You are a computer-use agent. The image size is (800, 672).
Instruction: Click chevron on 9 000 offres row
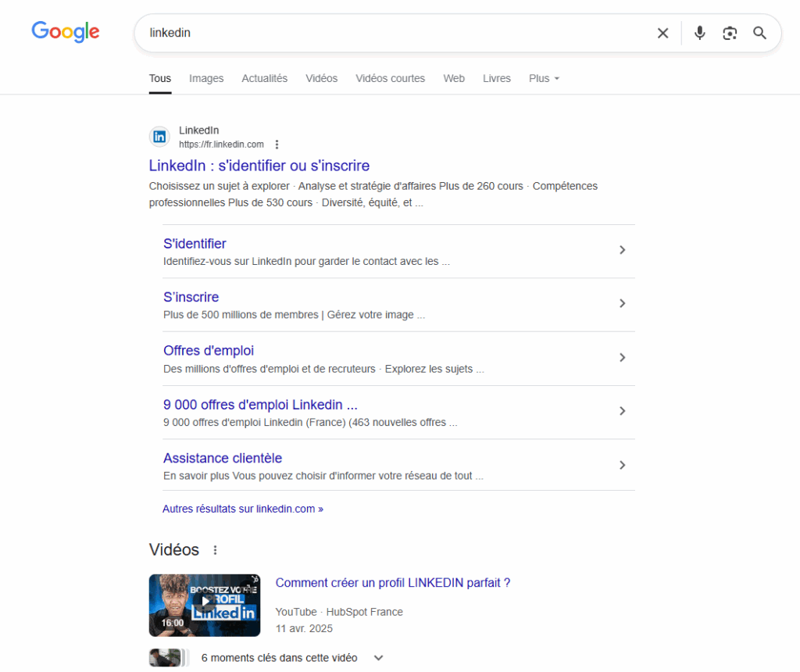point(623,411)
